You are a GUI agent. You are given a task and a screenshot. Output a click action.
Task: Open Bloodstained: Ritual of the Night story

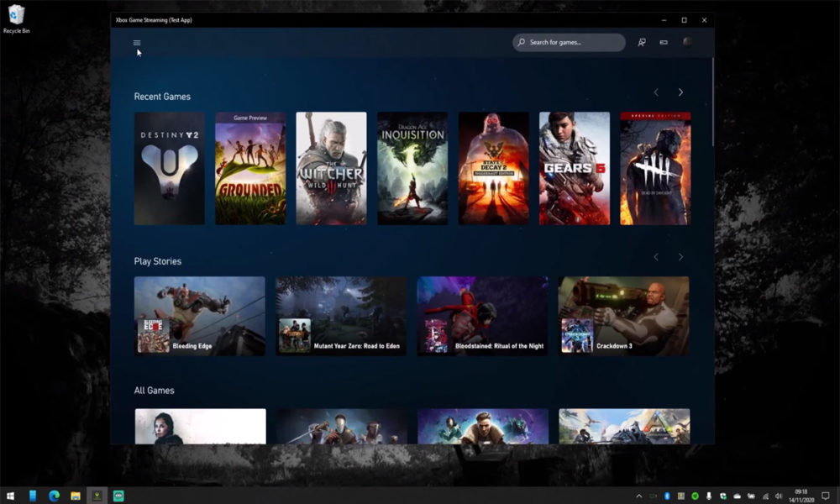[x=482, y=316]
